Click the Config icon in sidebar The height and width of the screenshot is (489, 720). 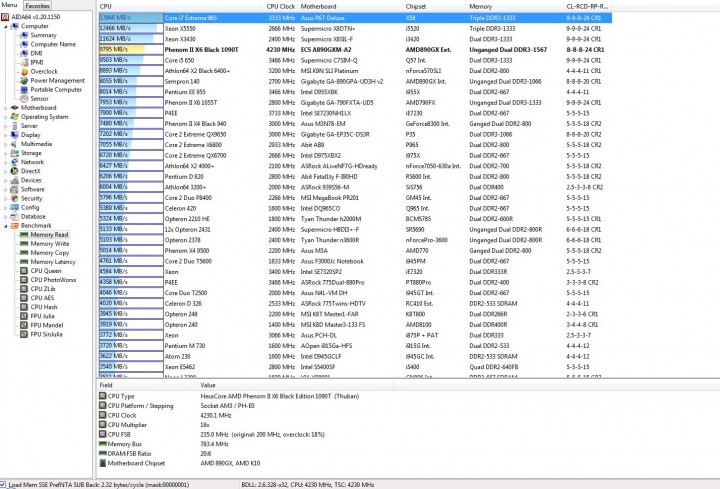pos(15,208)
